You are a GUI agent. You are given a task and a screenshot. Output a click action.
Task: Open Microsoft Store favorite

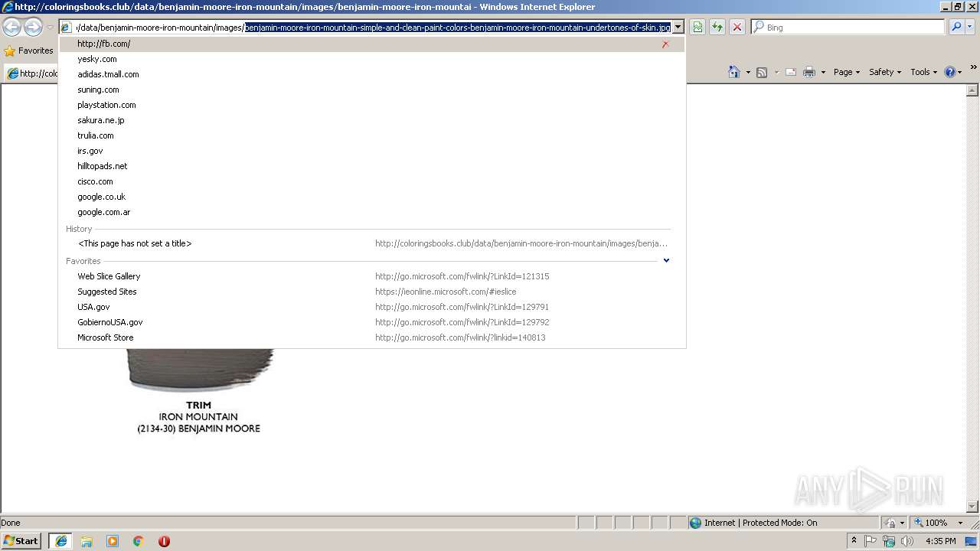[x=371, y=337]
